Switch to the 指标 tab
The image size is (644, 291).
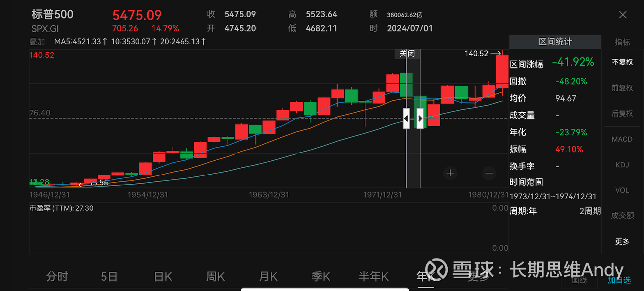pyautogui.click(x=622, y=42)
